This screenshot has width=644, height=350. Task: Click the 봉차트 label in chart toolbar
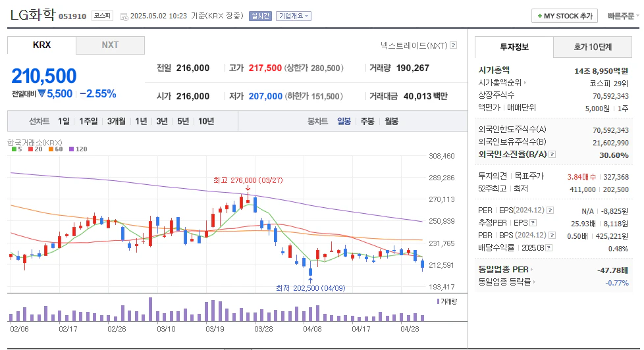click(x=317, y=121)
